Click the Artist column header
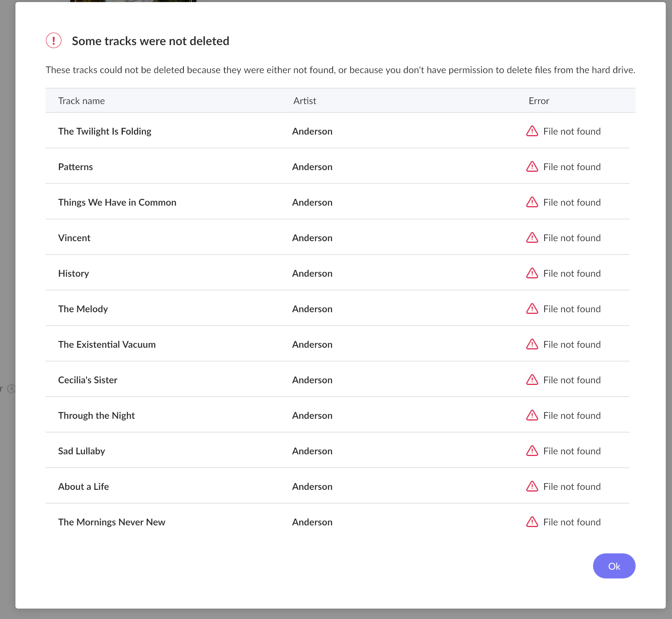Image resolution: width=672 pixels, height=619 pixels. point(305,101)
